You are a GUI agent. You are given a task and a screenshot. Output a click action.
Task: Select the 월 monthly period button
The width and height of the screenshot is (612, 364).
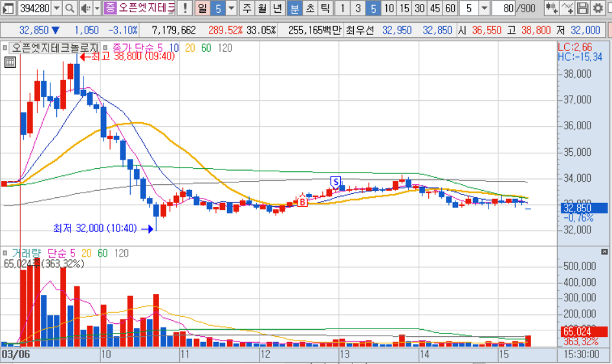click(x=262, y=8)
